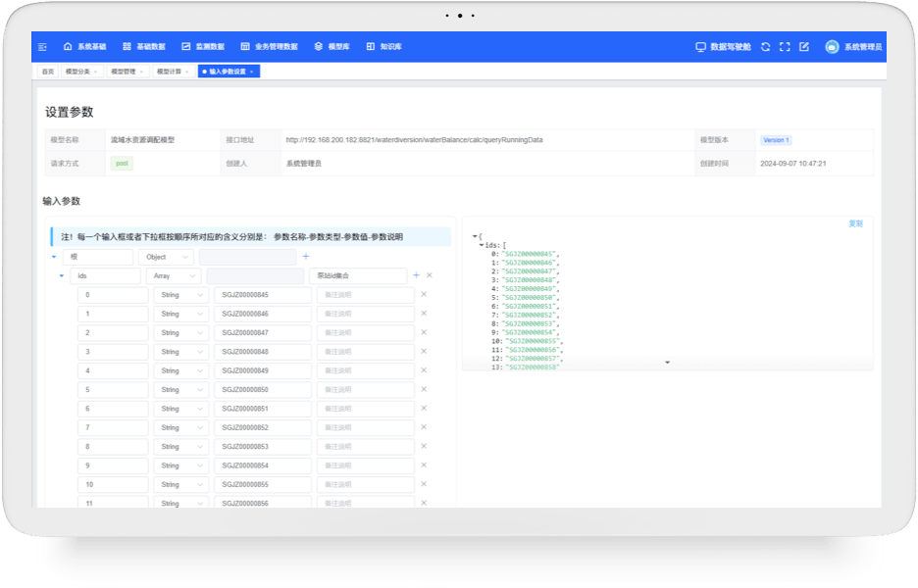This screenshot has width=918, height=588.
Task: Collapse the ids tree node arrow
Action: 62,275
